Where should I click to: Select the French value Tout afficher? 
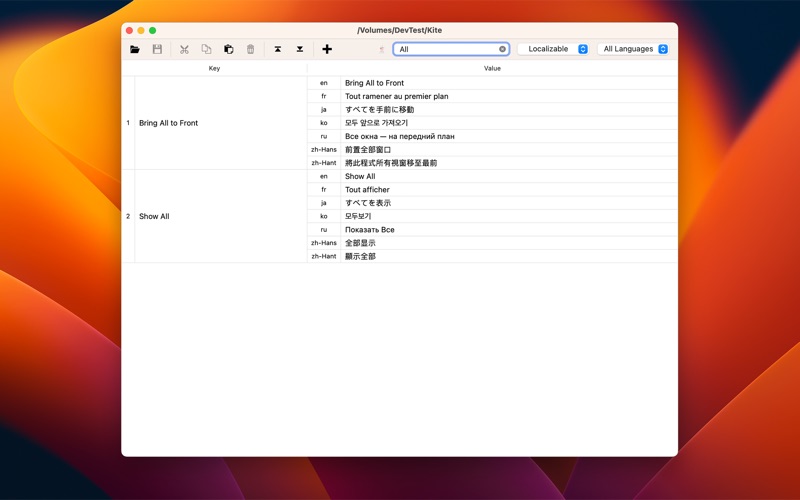click(367, 190)
